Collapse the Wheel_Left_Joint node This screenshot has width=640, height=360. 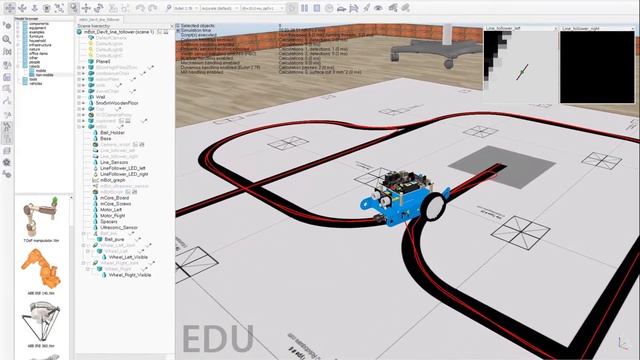click(x=83, y=245)
